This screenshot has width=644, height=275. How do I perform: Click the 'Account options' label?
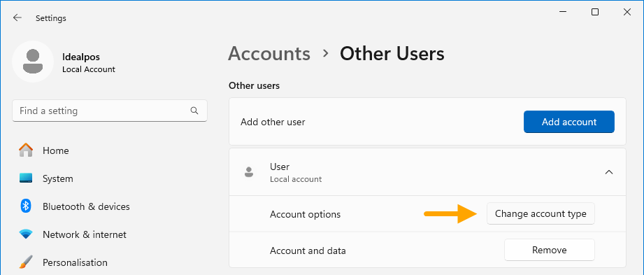305,214
